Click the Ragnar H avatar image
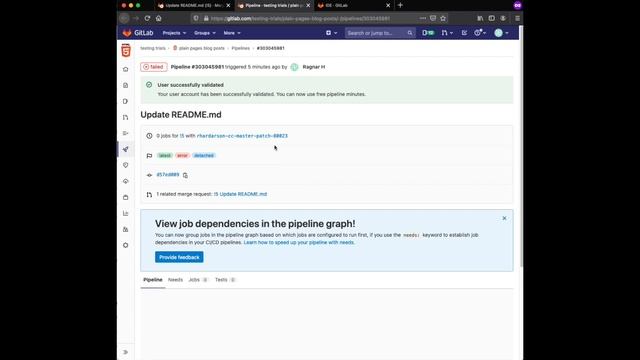Screen dimensions: 640x360 (x=294, y=67)
